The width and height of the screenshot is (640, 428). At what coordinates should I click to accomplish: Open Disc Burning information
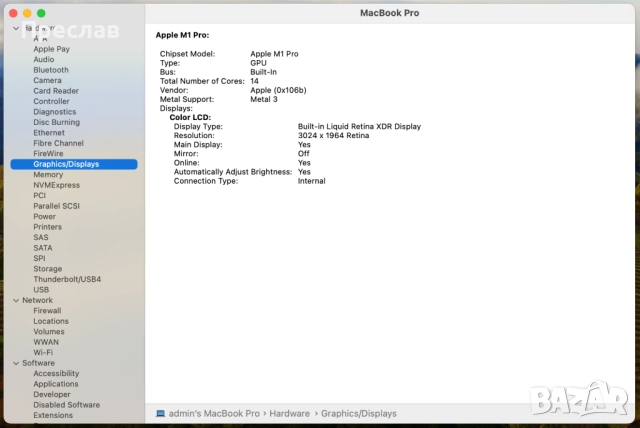(x=57, y=122)
